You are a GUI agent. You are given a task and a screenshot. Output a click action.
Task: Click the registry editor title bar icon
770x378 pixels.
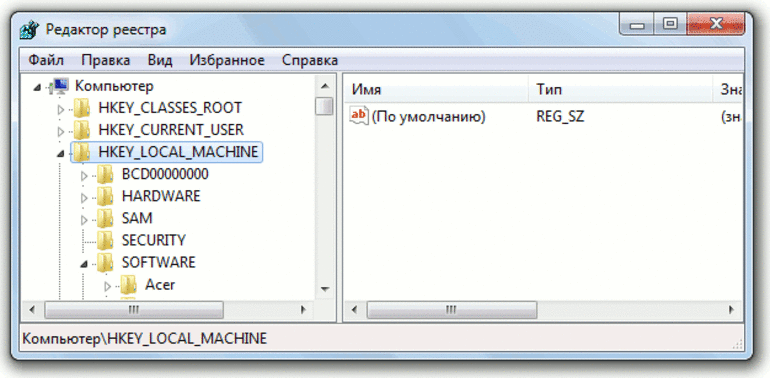[29, 30]
